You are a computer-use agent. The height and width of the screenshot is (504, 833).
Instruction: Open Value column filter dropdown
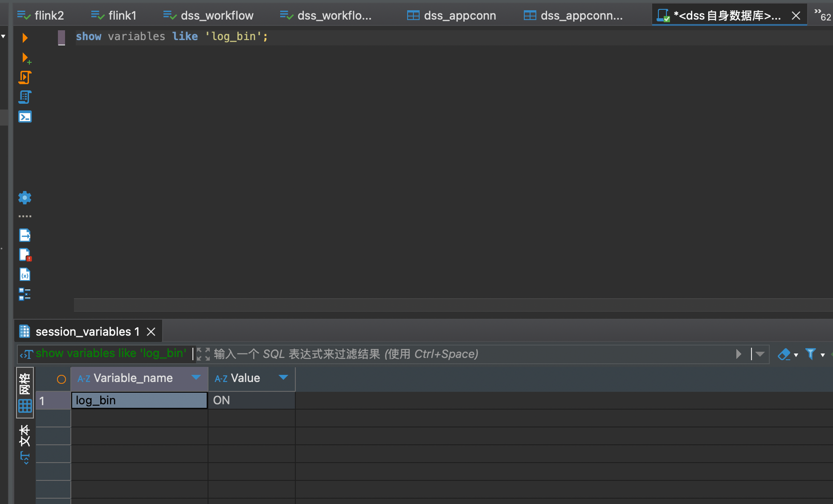click(283, 378)
